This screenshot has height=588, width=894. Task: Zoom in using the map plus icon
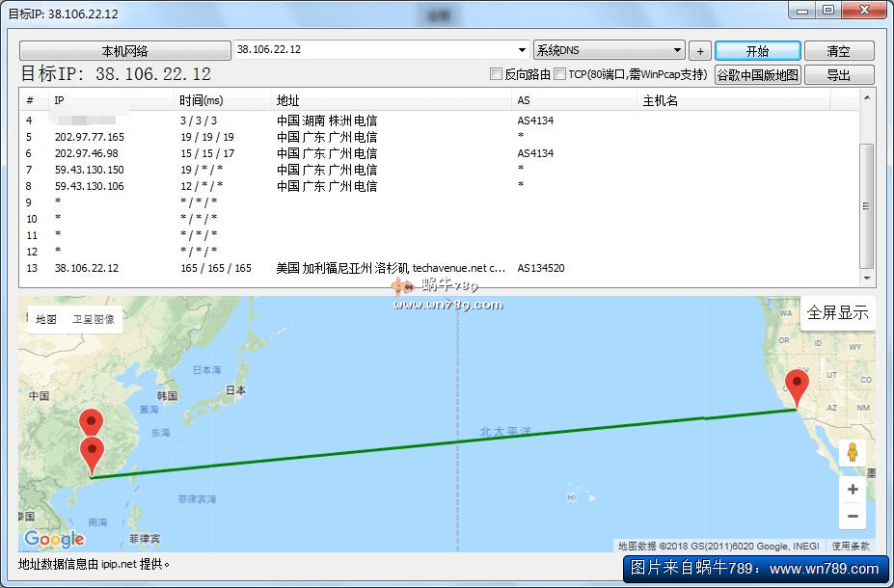[x=853, y=490]
